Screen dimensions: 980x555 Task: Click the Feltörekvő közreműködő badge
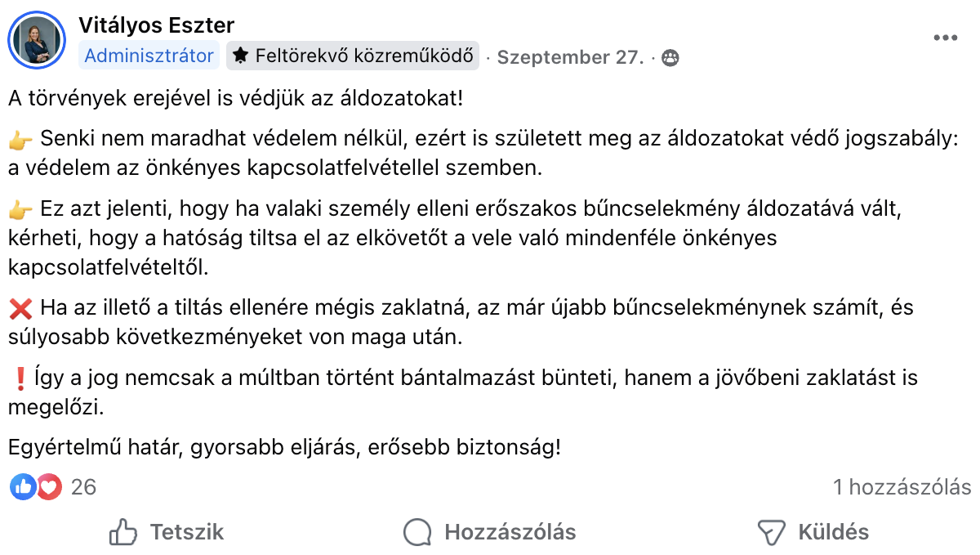353,56
